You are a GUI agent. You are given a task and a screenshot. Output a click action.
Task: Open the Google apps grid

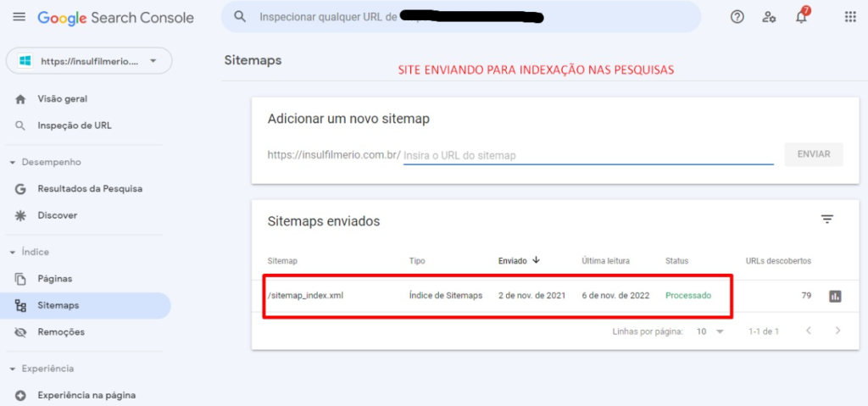pyautogui.click(x=850, y=17)
